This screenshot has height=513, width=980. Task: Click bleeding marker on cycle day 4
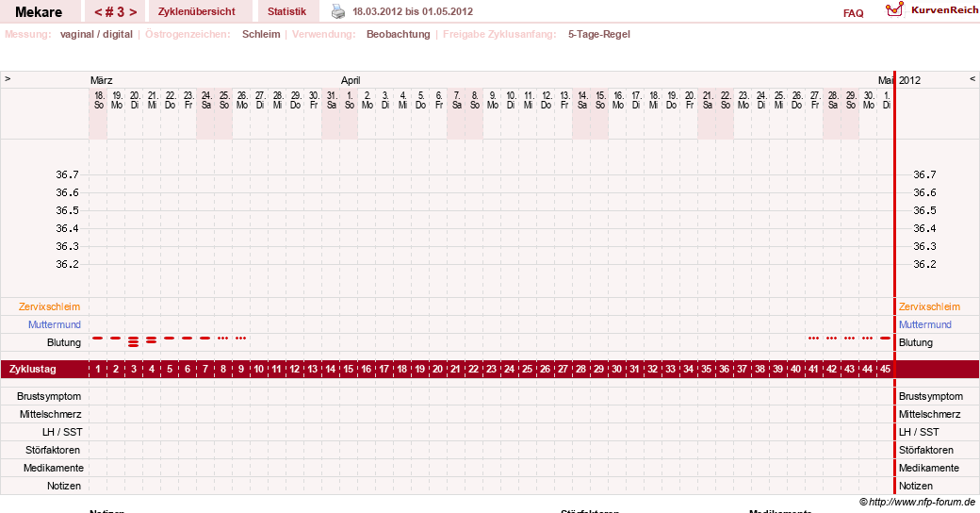click(x=152, y=339)
